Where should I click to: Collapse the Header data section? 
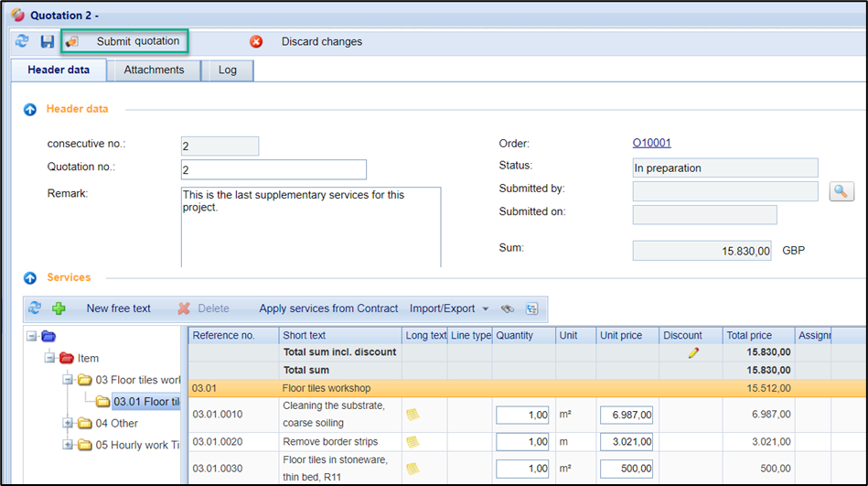pyautogui.click(x=30, y=109)
